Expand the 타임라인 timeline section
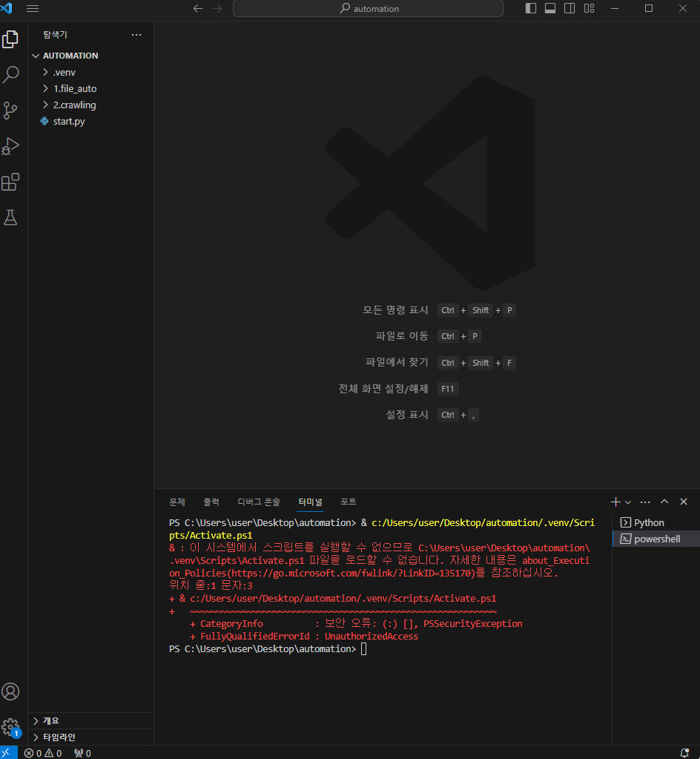The height and width of the screenshot is (759, 700). coord(91,737)
